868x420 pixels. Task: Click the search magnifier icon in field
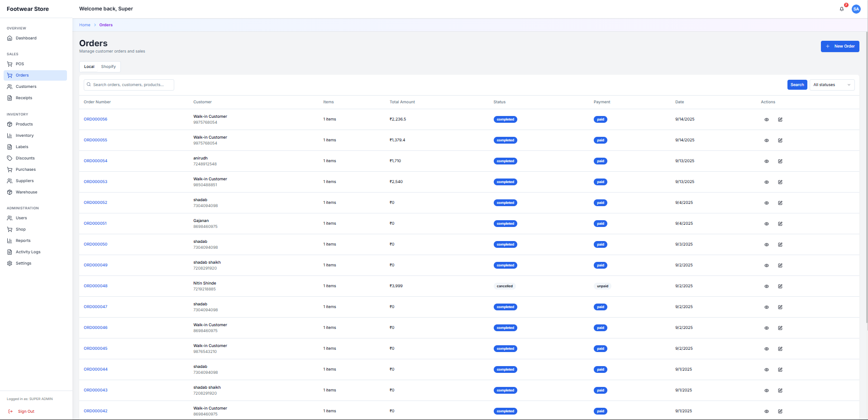[89, 85]
